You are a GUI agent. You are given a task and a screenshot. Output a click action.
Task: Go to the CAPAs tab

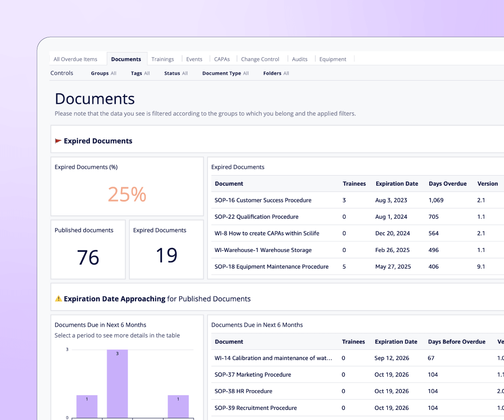tap(222, 59)
